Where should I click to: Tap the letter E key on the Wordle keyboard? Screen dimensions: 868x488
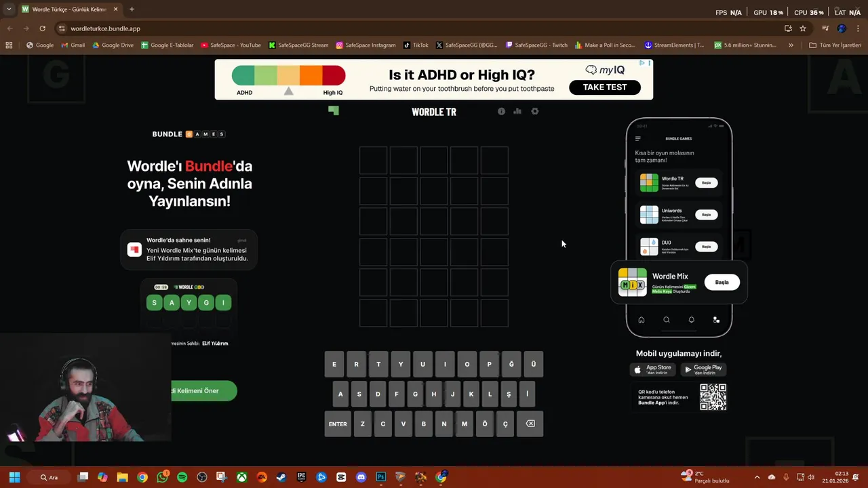tap(334, 364)
